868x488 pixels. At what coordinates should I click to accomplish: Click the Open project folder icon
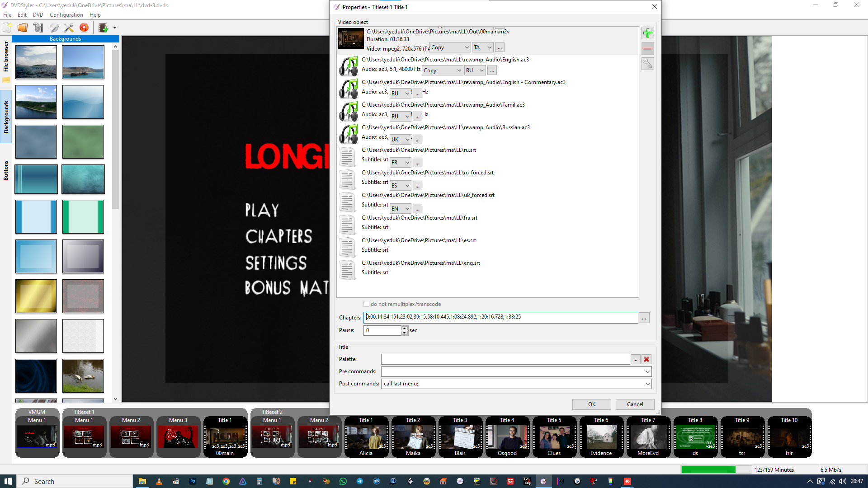coord(23,28)
